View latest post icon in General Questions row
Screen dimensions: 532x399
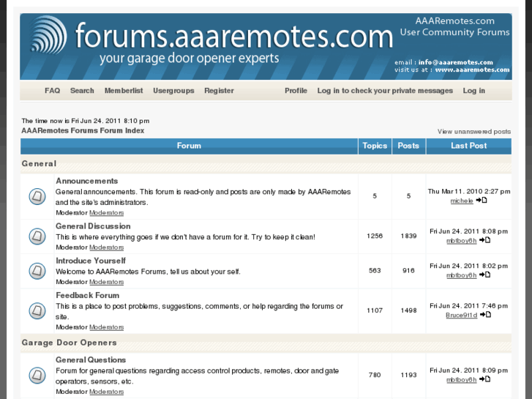(485, 379)
